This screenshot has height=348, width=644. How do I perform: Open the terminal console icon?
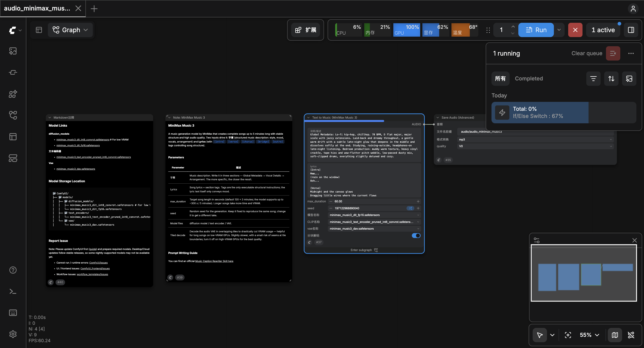pos(13,291)
